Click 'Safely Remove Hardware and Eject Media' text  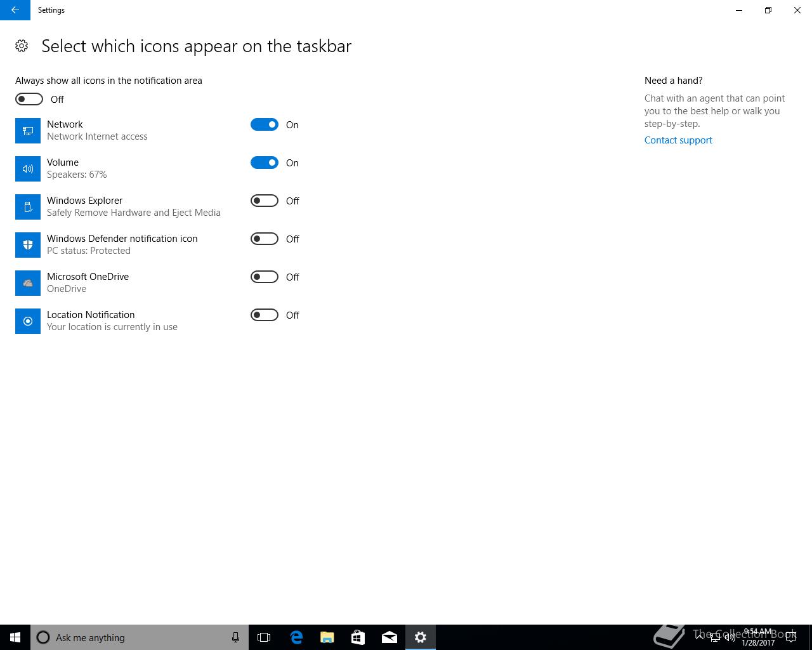coord(134,213)
